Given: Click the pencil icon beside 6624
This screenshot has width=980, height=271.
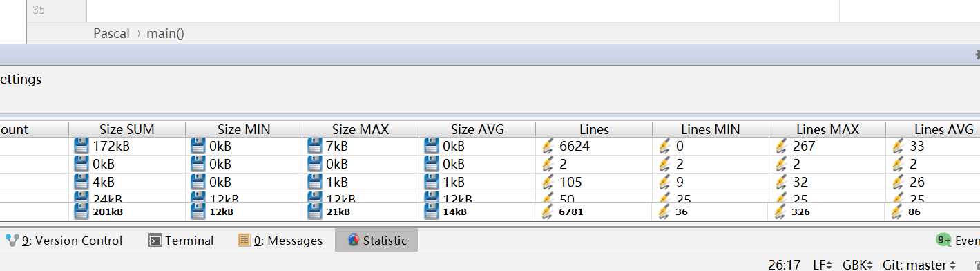Looking at the screenshot, I should (548, 146).
